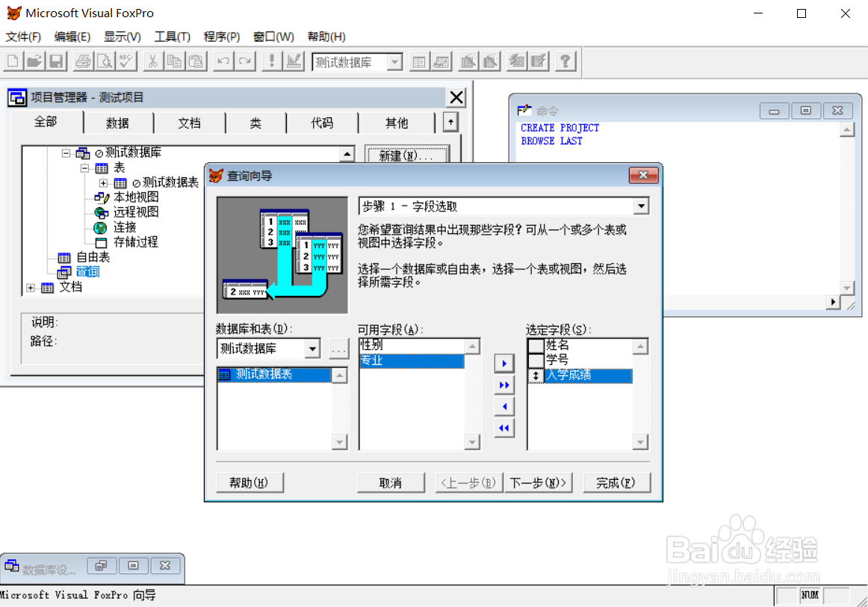Select 测试数据表 in the wizard table list
Image resolution: width=868 pixels, height=607 pixels.
[275, 375]
